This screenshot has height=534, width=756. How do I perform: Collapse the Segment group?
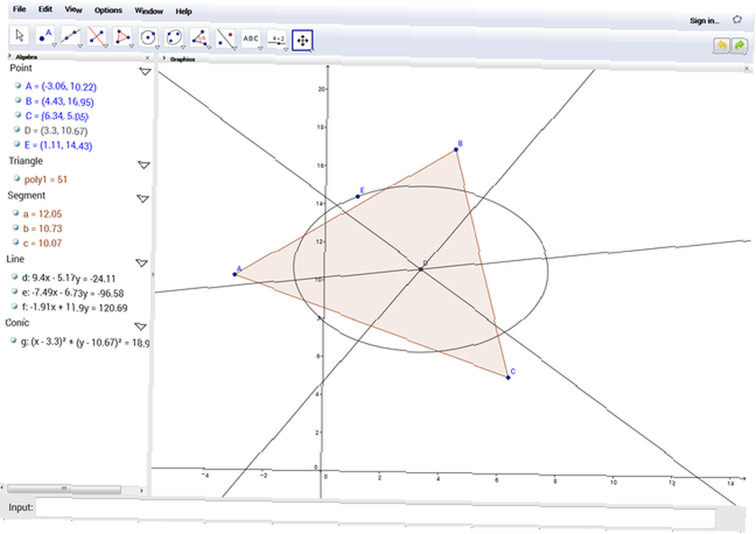pos(143,199)
